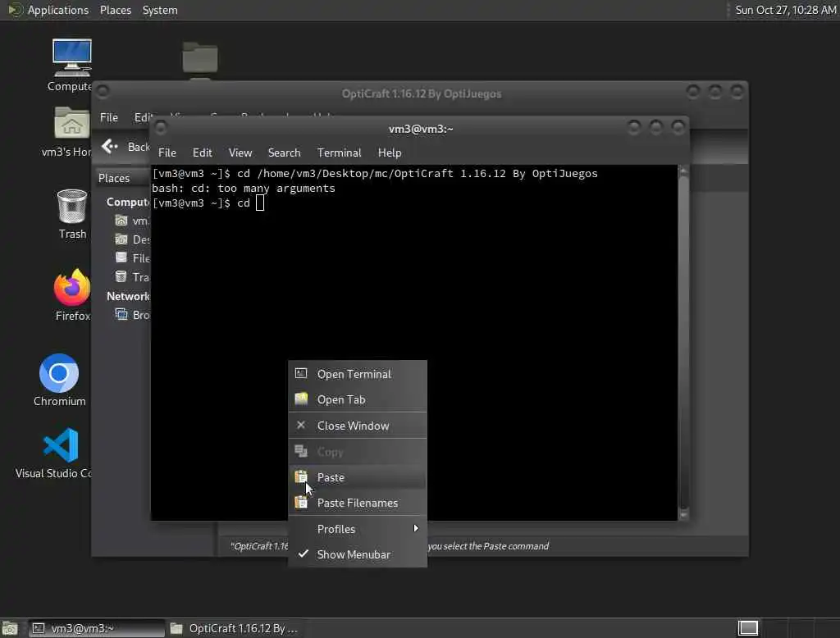Click the Paste Filenames clipboard icon
This screenshot has width=840, height=638.
click(301, 503)
